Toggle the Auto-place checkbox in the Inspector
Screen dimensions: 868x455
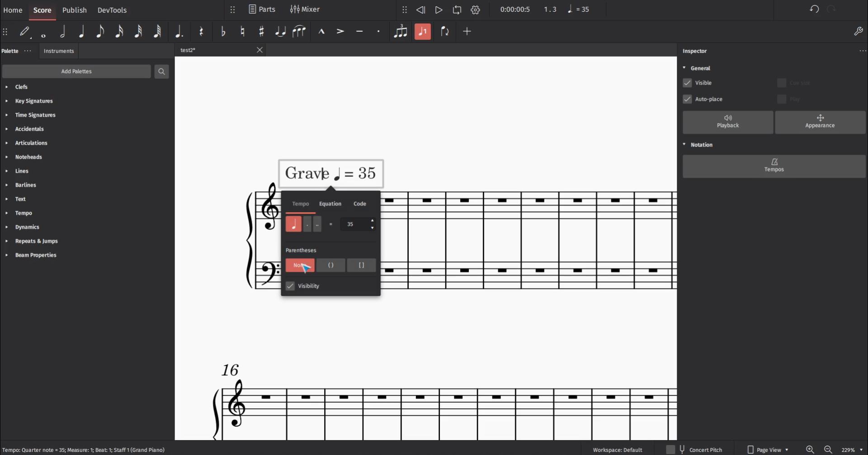click(x=687, y=99)
